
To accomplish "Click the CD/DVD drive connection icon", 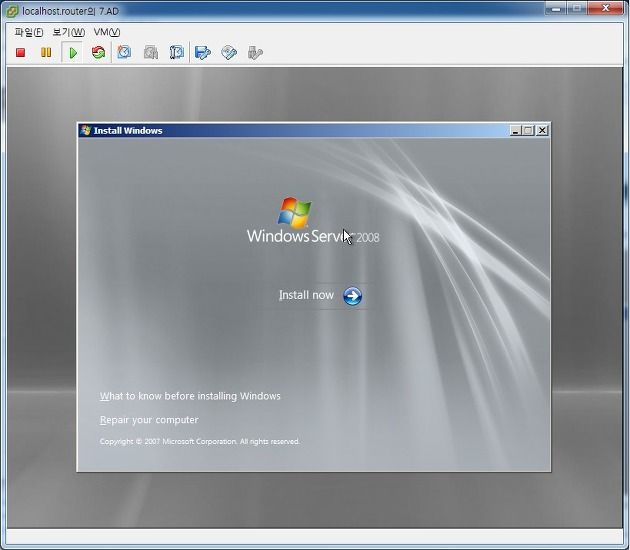I will pos(229,53).
